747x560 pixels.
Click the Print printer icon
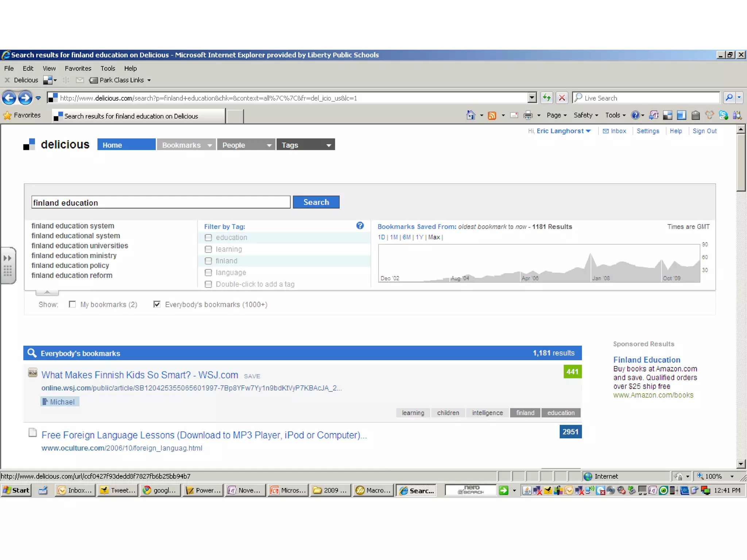tap(527, 116)
